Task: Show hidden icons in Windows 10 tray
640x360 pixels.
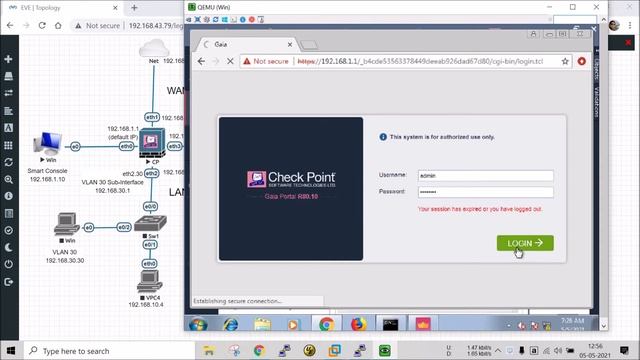Action: click(498, 351)
